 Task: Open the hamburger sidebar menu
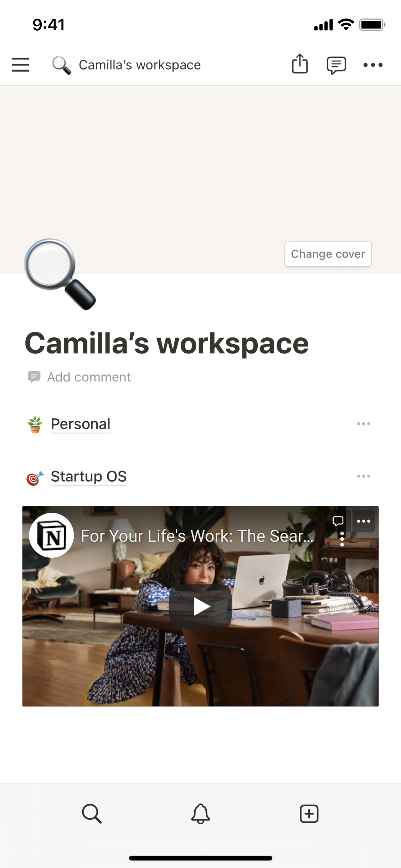coord(20,65)
